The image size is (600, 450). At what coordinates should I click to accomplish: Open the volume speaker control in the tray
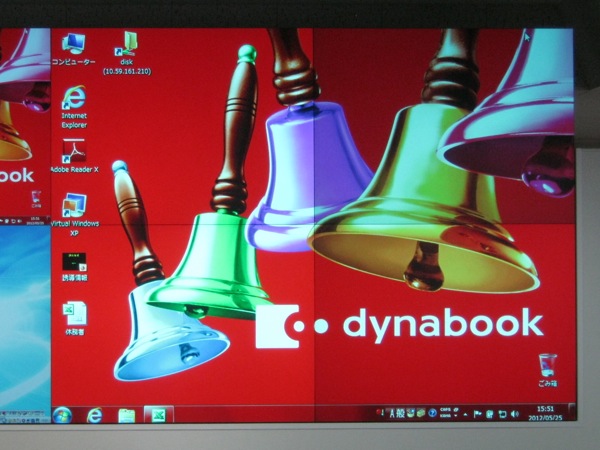click(514, 413)
